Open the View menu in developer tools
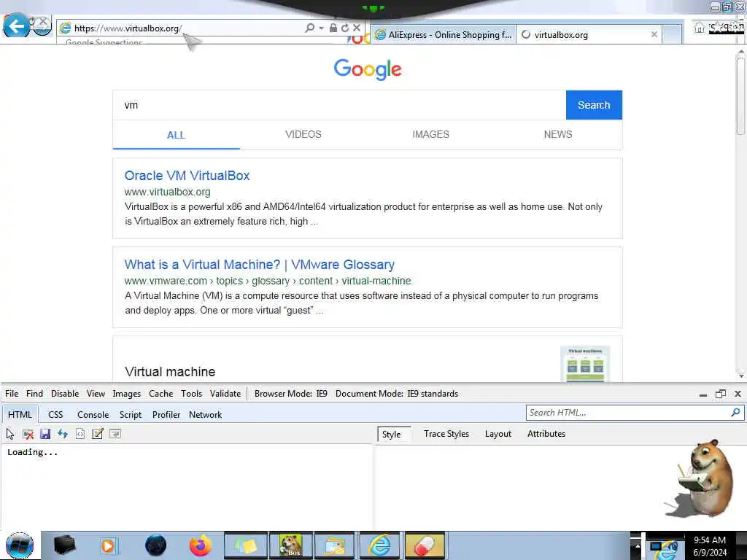The image size is (747, 560). pos(96,394)
